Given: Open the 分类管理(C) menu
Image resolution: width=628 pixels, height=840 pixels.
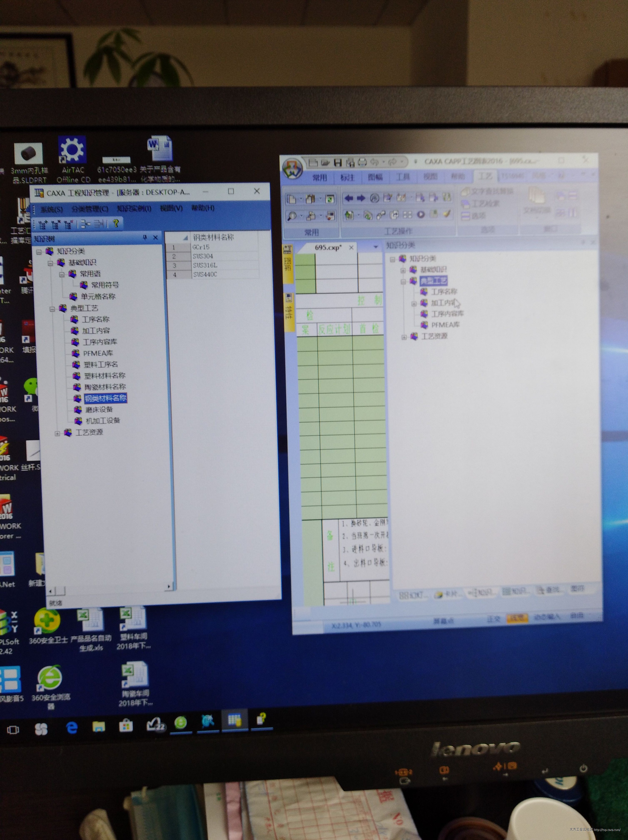Looking at the screenshot, I should tap(90, 209).
